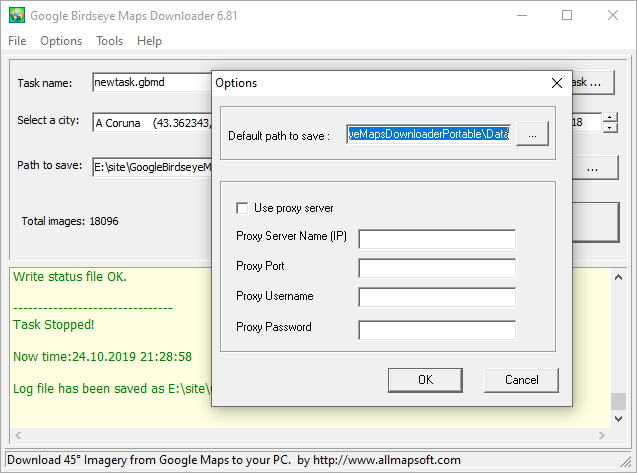Close the Options dialog with X
The height and width of the screenshot is (473, 637).
tap(557, 83)
